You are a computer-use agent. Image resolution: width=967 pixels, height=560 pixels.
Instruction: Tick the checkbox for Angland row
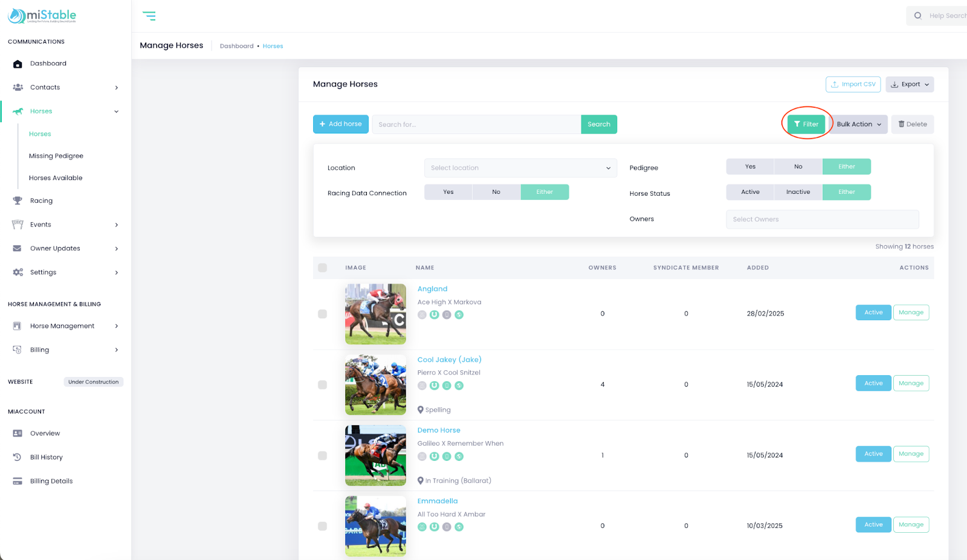tap(322, 314)
